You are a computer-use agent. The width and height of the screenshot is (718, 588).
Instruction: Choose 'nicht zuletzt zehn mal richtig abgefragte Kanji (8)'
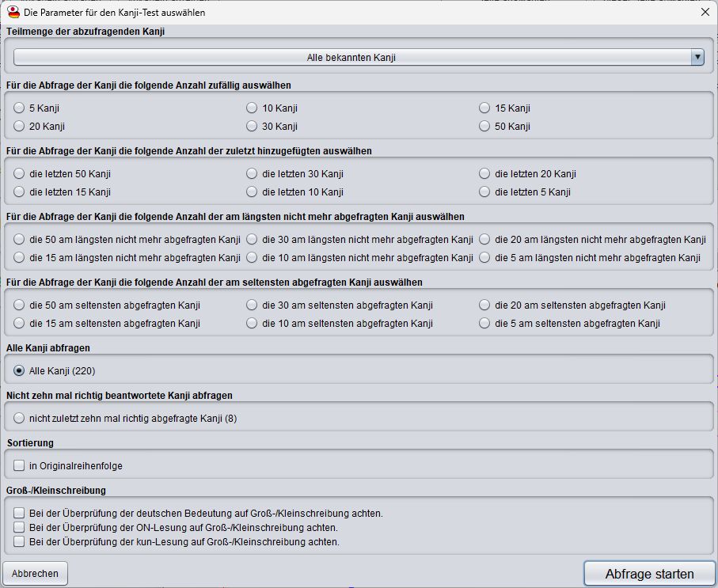pyautogui.click(x=20, y=418)
